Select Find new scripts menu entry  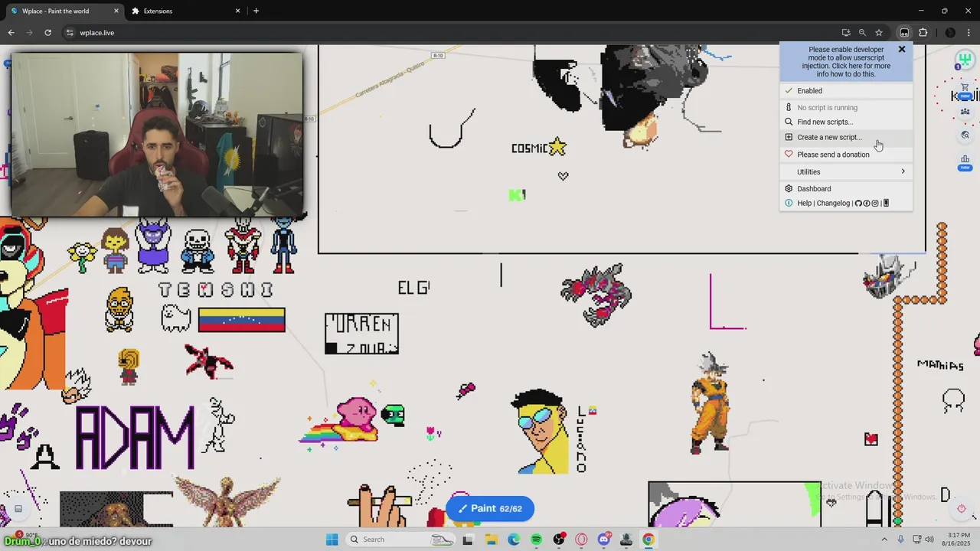pos(846,122)
